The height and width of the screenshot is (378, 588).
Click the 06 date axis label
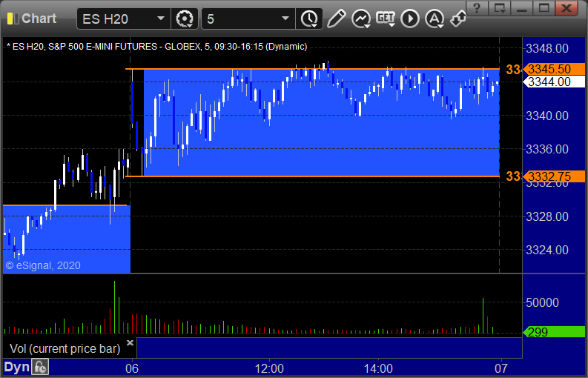pos(132,368)
